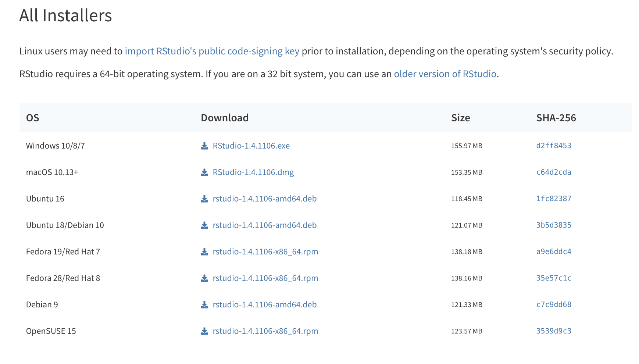Viewport: 639px width, 364px height.
Task: Download the Ubuntu 18/Debian 10 amd64.deb file
Action: coord(265,225)
